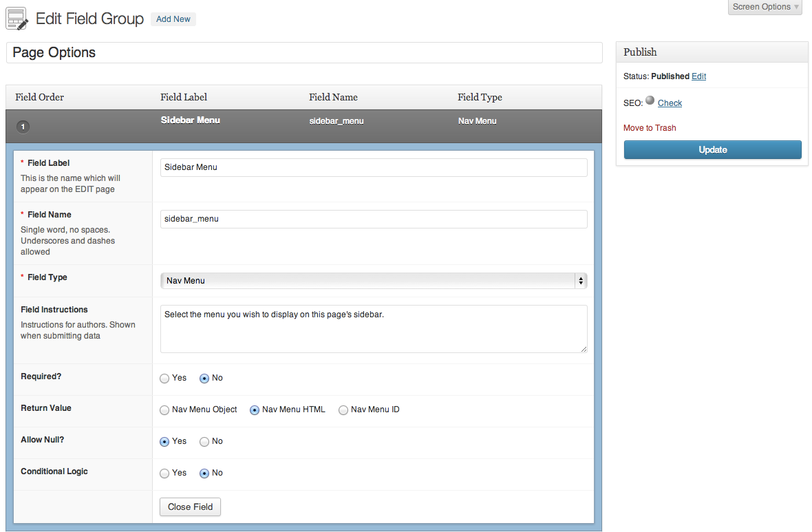This screenshot has width=812, height=532.
Task: Set Required to Yes
Action: pyautogui.click(x=164, y=379)
